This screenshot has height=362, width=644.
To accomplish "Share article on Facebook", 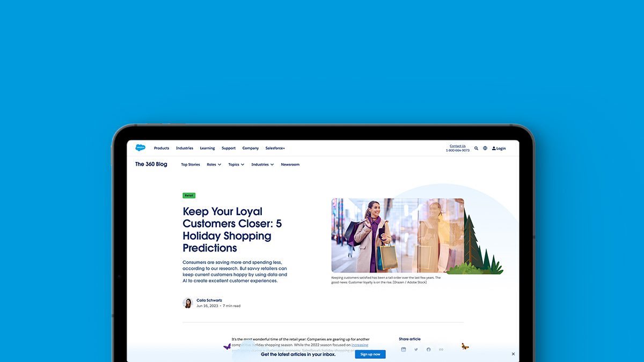I will (x=428, y=350).
